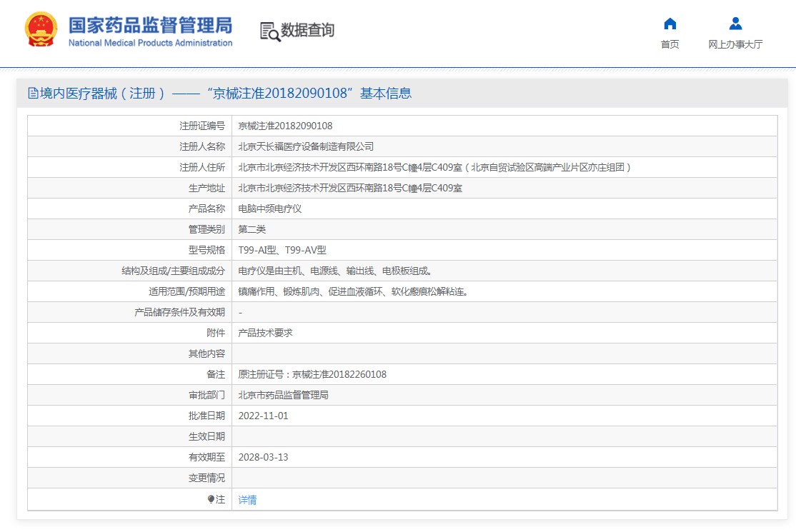
Task: Click the registrant address ending 亦庄组团
Action: click(434, 167)
